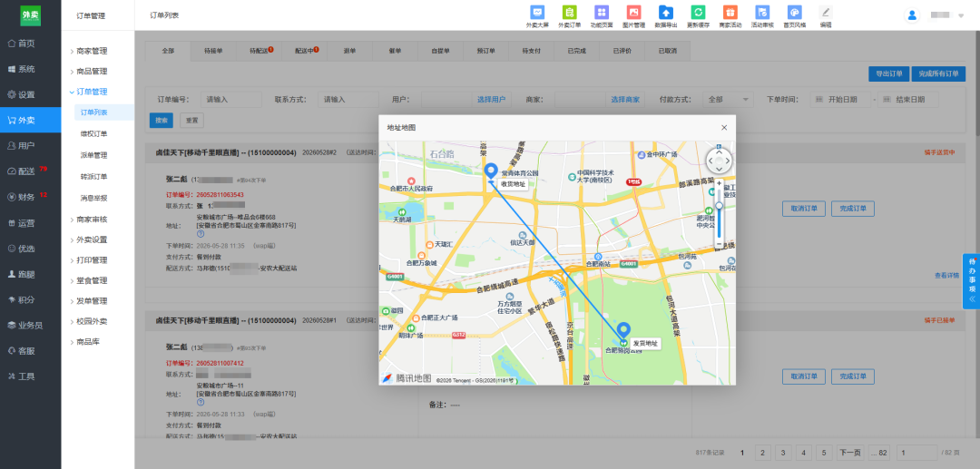Open 首页风格 palette icon

pyautogui.click(x=794, y=12)
